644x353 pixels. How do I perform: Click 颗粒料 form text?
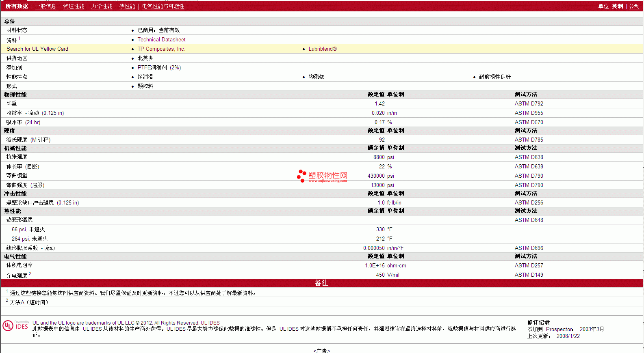tap(145, 86)
